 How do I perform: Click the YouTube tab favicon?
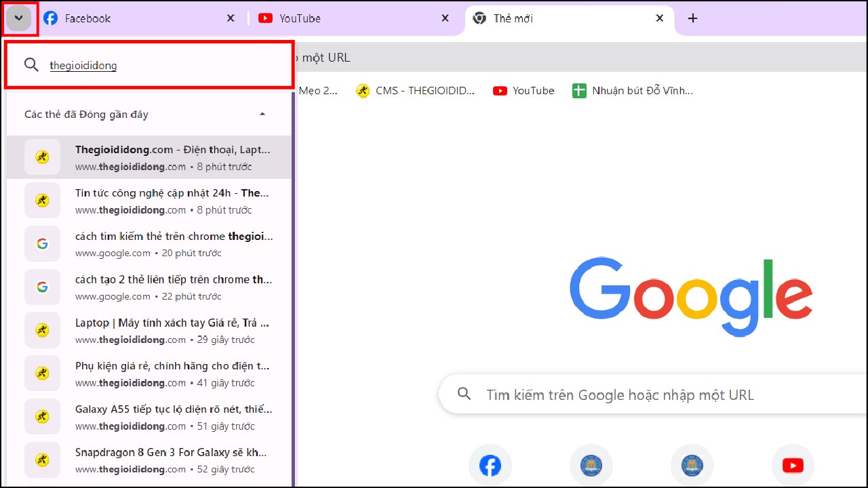(x=266, y=18)
